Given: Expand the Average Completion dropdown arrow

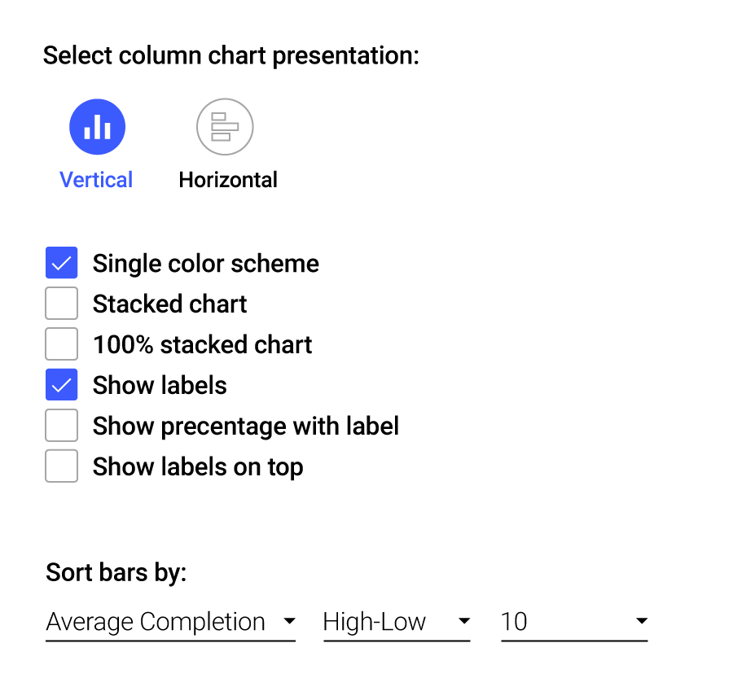Looking at the screenshot, I should (289, 621).
